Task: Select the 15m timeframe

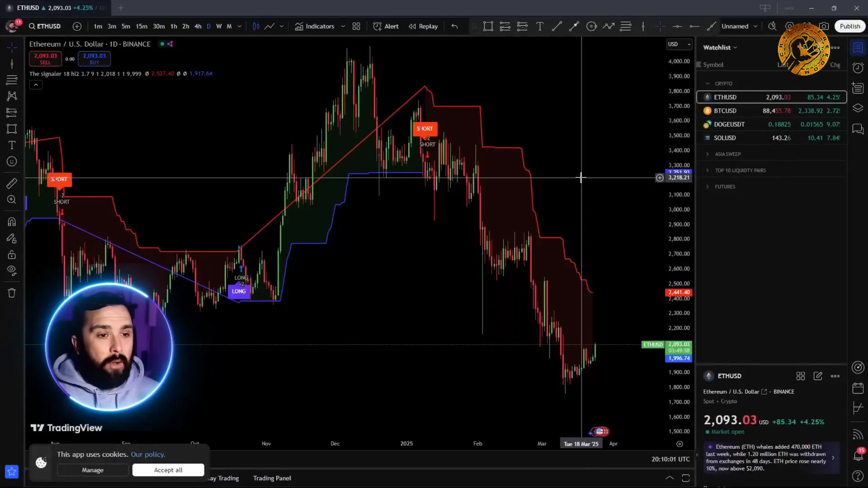Action: coord(142,26)
